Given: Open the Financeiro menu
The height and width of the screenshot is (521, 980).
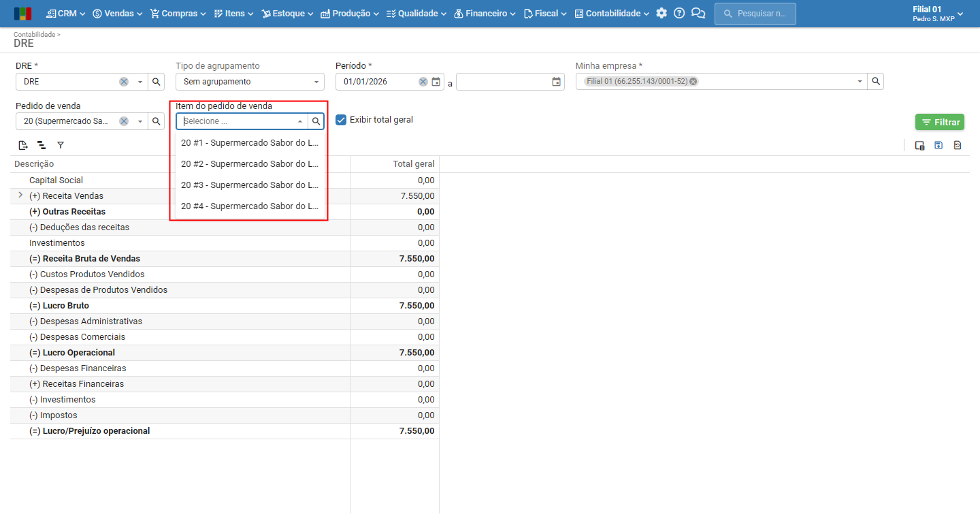Looking at the screenshot, I should [x=485, y=13].
